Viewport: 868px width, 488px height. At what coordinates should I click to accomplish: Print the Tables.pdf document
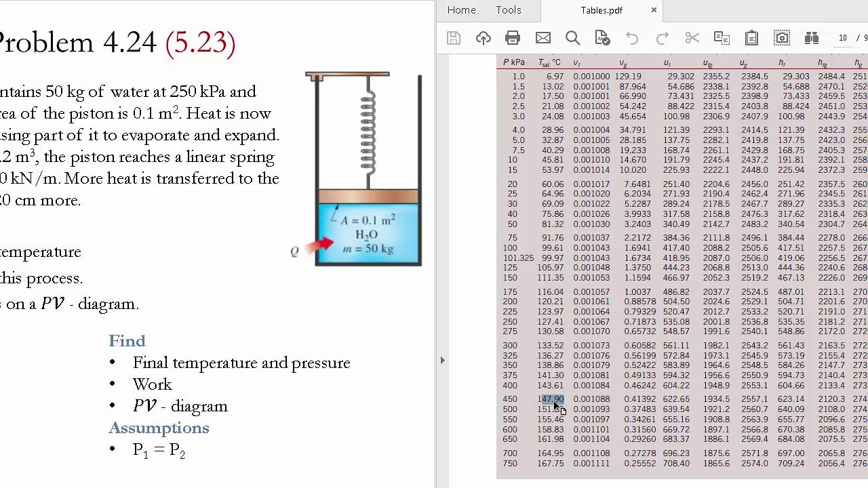[x=513, y=38]
